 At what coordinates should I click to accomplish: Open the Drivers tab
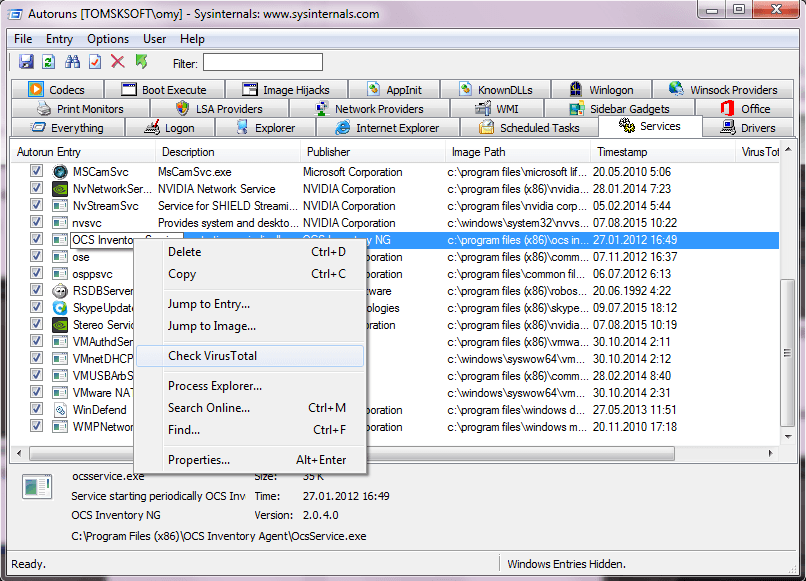(x=748, y=128)
